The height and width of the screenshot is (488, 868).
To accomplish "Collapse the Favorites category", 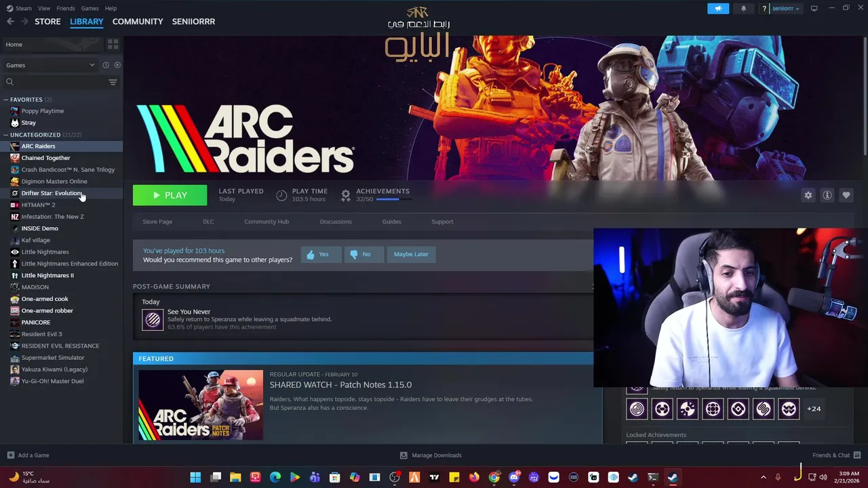I will tap(5, 100).
